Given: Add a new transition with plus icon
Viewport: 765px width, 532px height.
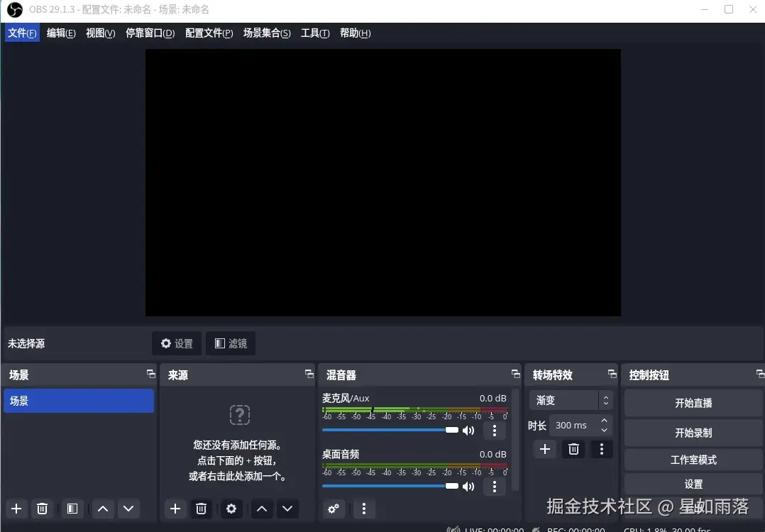Looking at the screenshot, I should click(544, 449).
